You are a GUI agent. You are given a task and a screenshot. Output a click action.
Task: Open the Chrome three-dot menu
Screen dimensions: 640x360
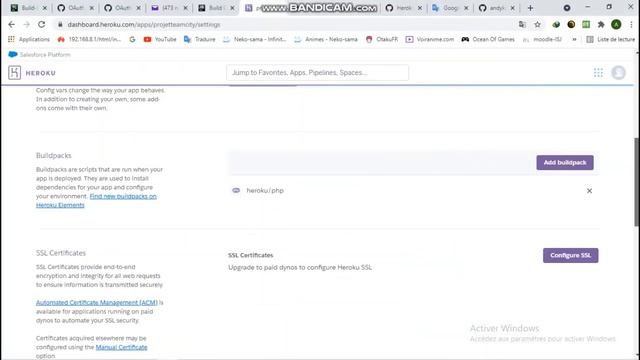tap(631, 24)
